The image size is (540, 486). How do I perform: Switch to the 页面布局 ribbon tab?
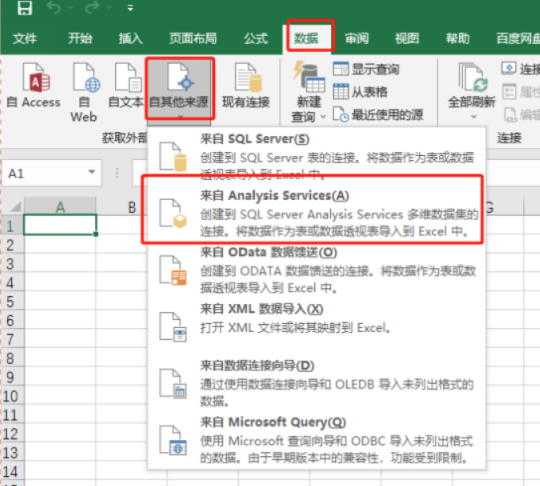click(193, 38)
